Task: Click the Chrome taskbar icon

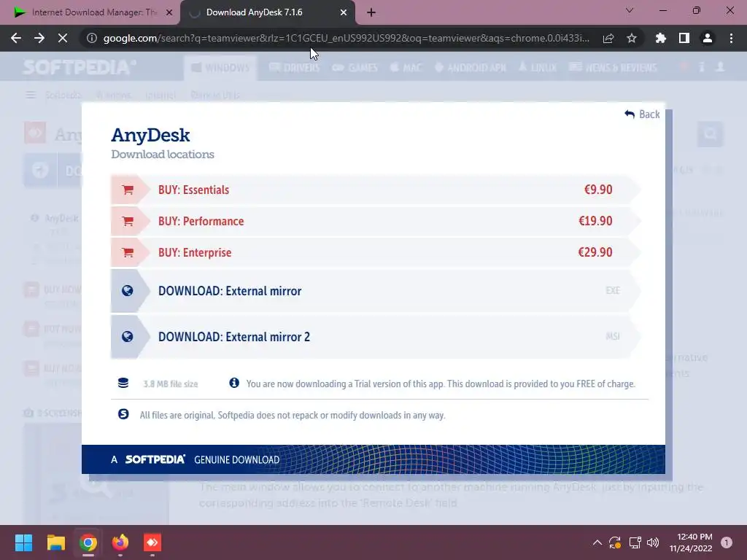Action: (x=88, y=542)
